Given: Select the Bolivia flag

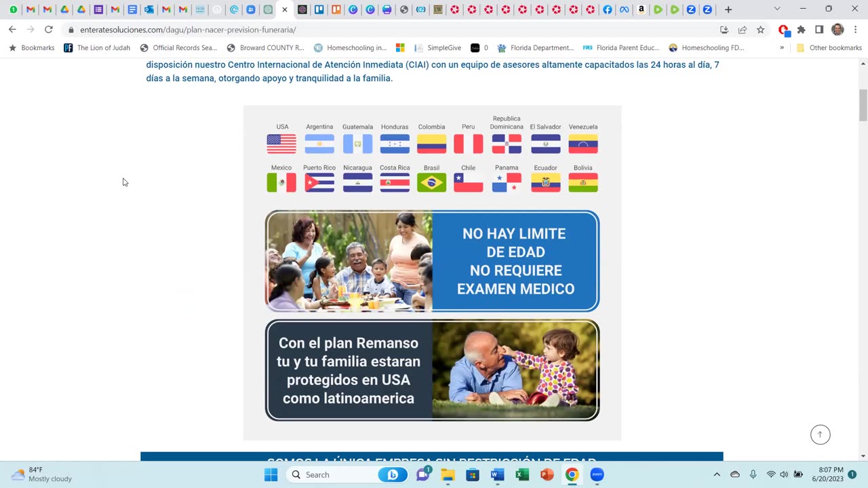Looking at the screenshot, I should click(583, 182).
